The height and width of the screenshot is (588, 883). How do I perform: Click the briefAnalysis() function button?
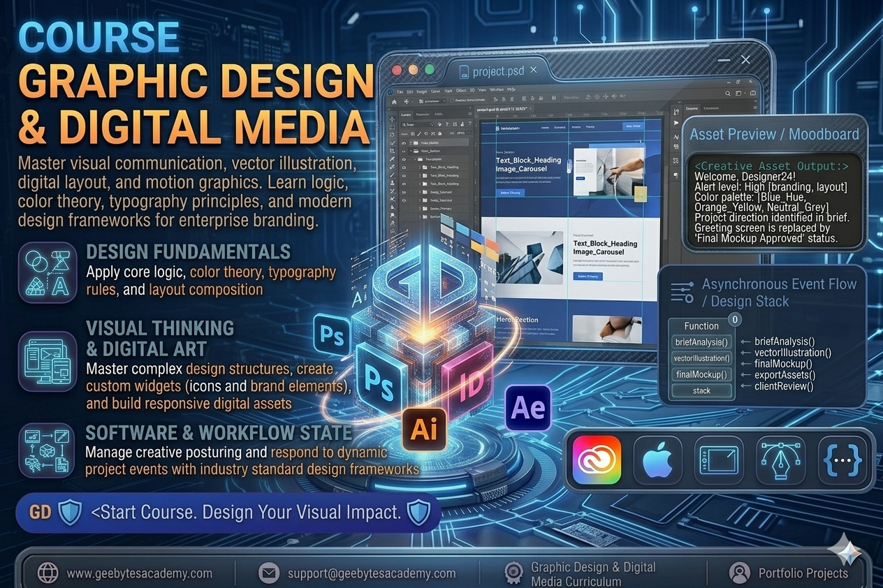click(701, 342)
